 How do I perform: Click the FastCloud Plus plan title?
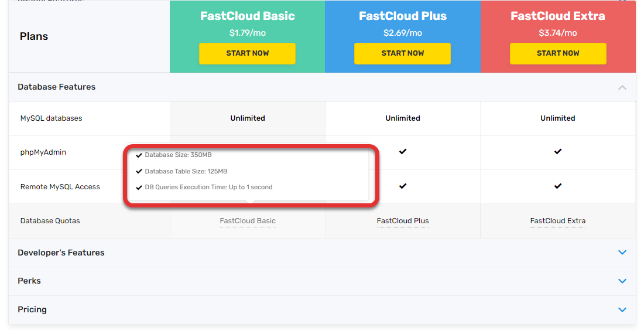tap(403, 16)
